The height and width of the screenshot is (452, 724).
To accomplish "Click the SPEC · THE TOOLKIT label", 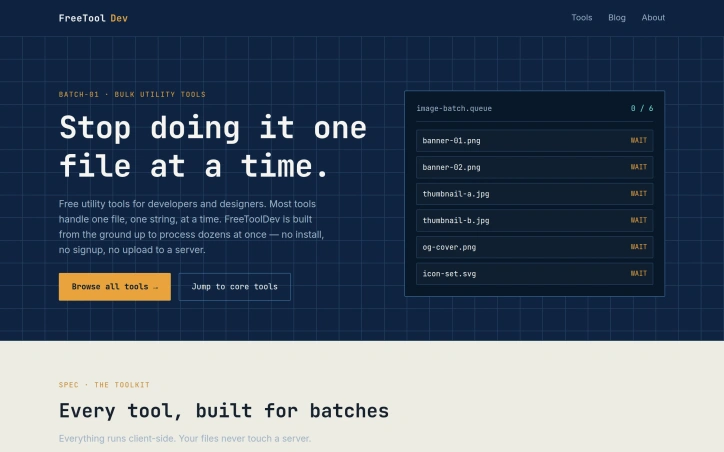I will (x=104, y=385).
